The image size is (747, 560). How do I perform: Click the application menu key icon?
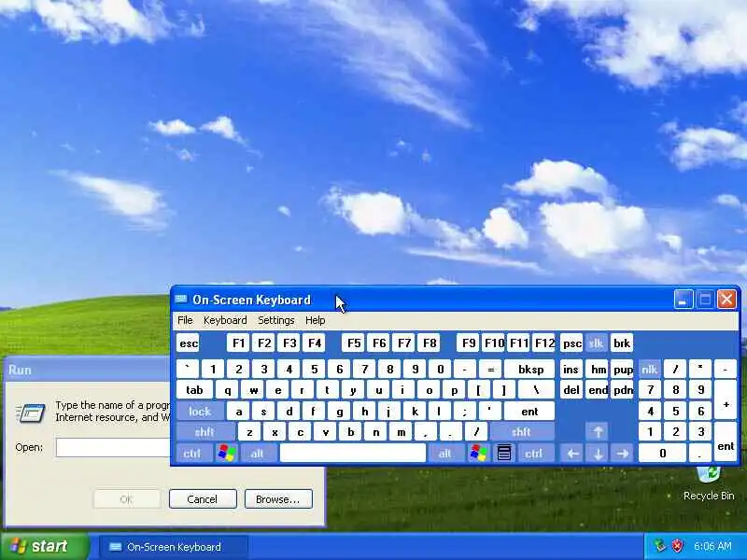tap(504, 453)
